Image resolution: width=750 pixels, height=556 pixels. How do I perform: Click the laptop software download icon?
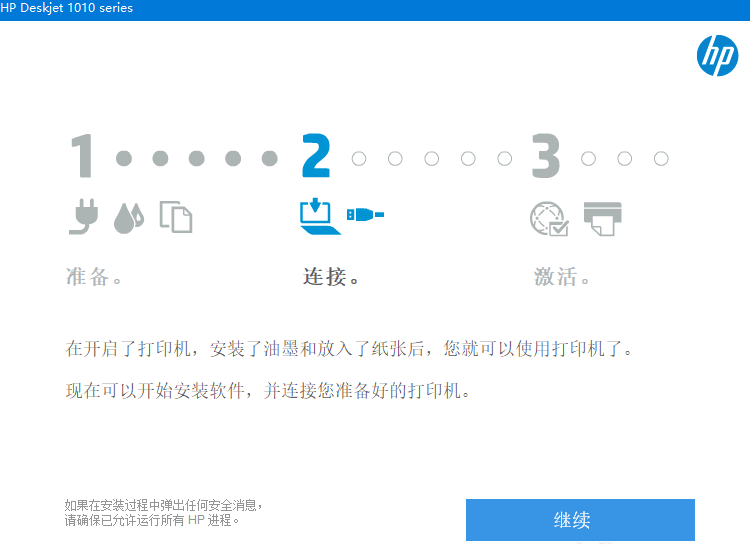point(320,216)
